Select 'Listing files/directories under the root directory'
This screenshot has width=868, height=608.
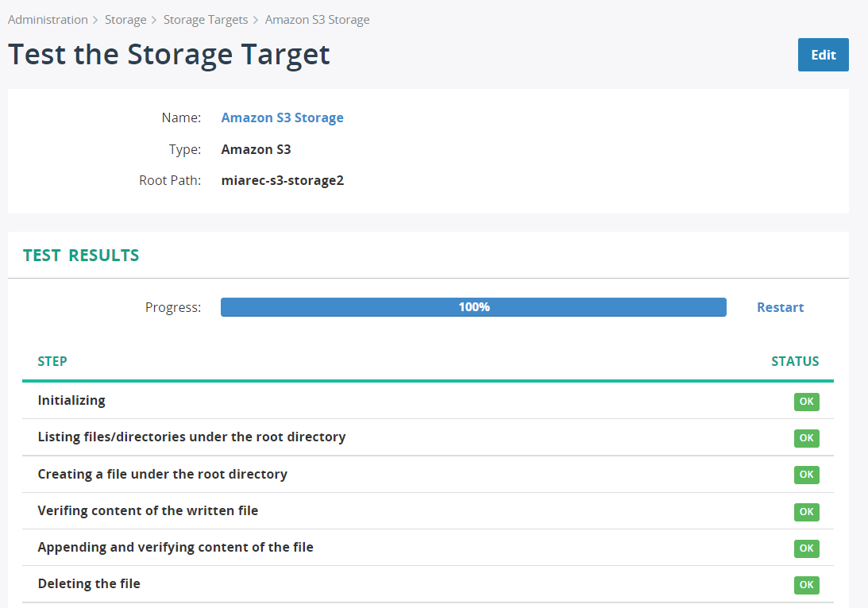(x=191, y=437)
